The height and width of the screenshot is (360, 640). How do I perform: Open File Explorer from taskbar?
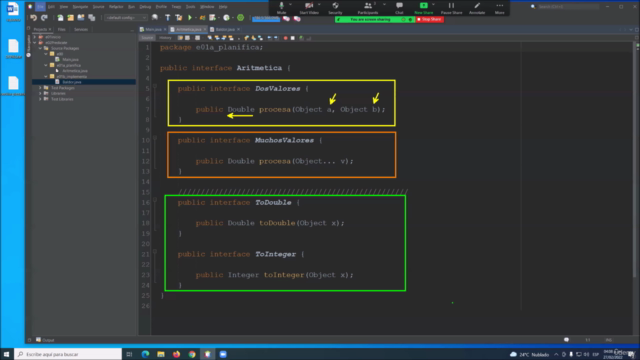[161, 354]
